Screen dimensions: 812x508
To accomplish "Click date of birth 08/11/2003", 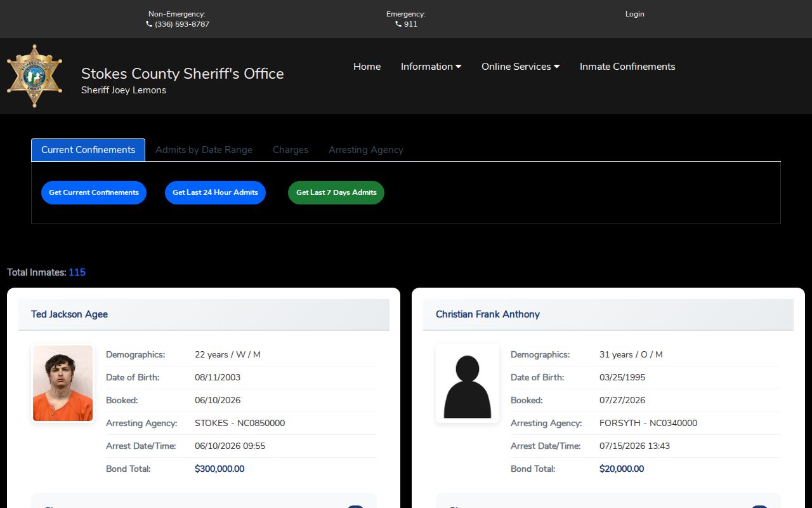I will coord(218,378).
